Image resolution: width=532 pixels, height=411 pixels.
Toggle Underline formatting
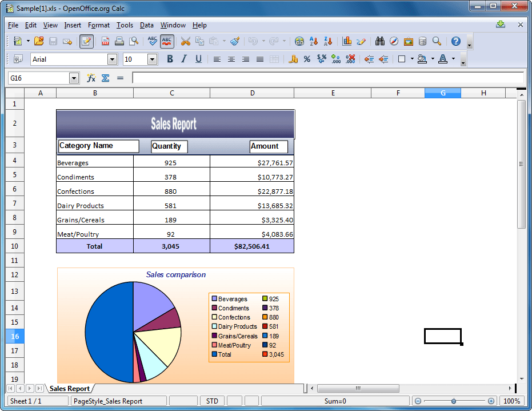pyautogui.click(x=198, y=59)
